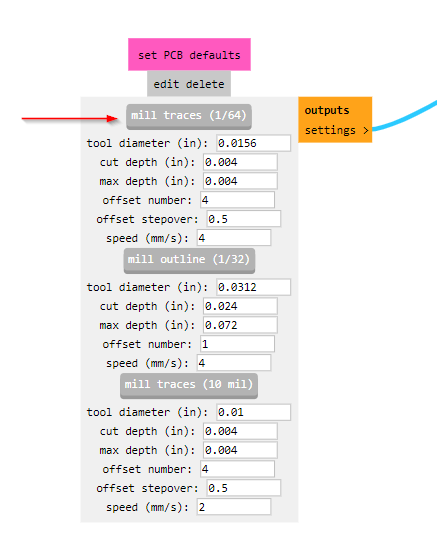Focus offset number field under mill traces (10 mil)

coord(237,469)
